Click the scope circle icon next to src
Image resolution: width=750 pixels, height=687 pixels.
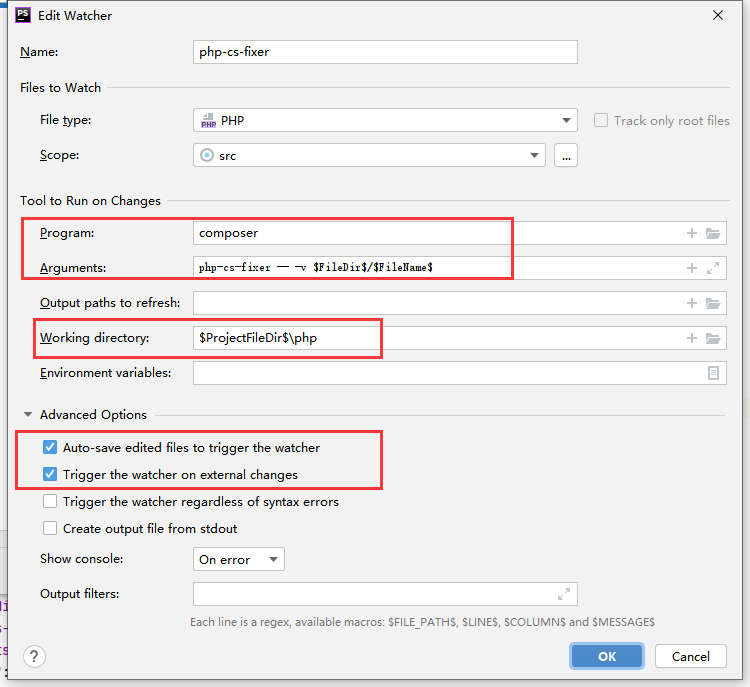click(x=207, y=155)
